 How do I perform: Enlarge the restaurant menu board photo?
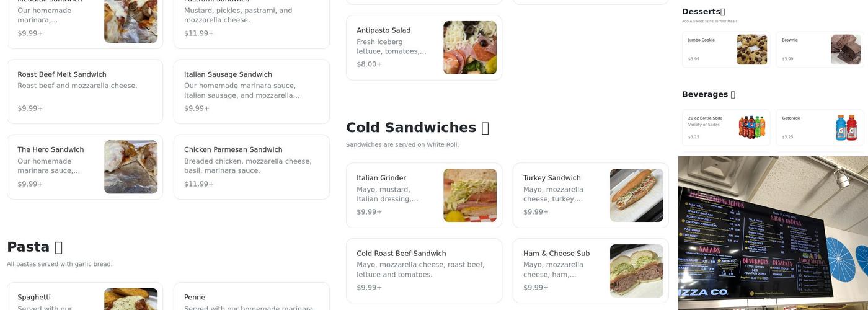[x=773, y=232]
